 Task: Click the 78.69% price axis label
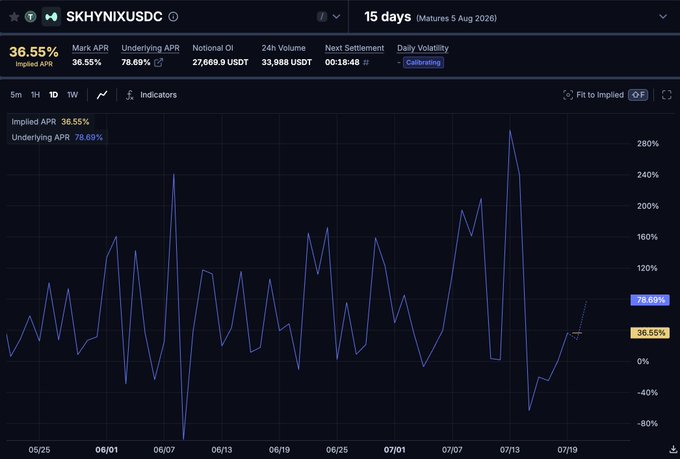650,300
